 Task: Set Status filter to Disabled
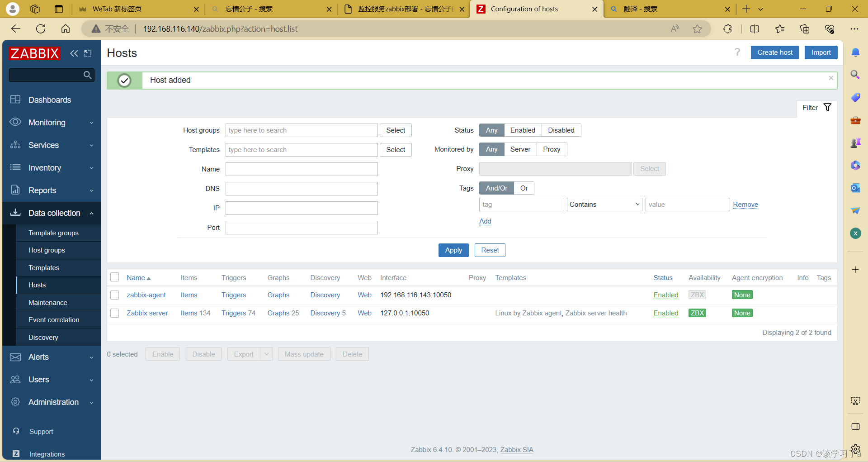coord(561,130)
